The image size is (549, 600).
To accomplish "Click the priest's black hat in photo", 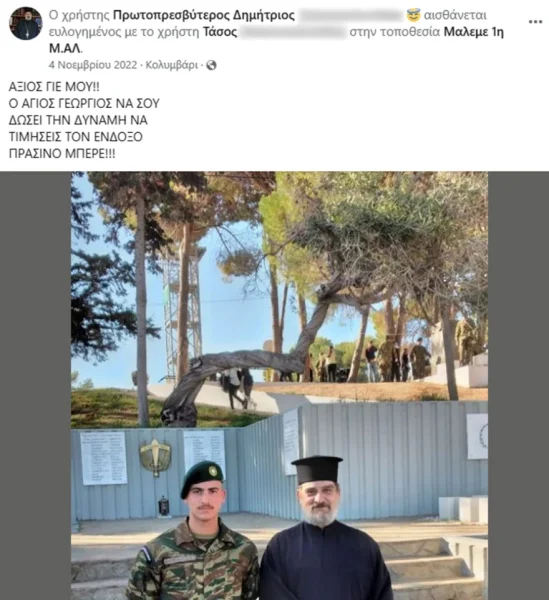I will 317,470.
